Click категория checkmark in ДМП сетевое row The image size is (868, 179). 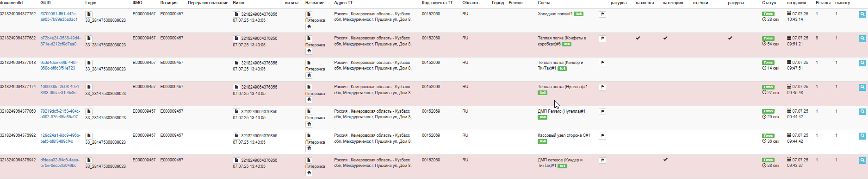665,160
